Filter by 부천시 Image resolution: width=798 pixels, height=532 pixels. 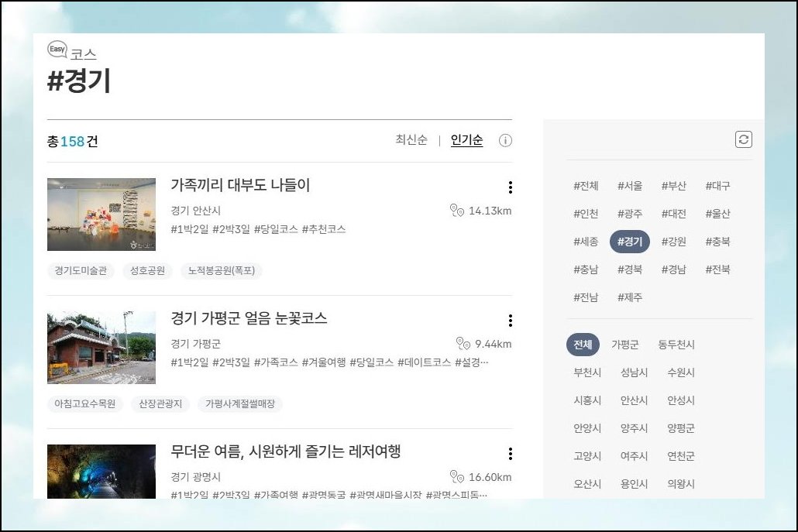click(x=587, y=372)
